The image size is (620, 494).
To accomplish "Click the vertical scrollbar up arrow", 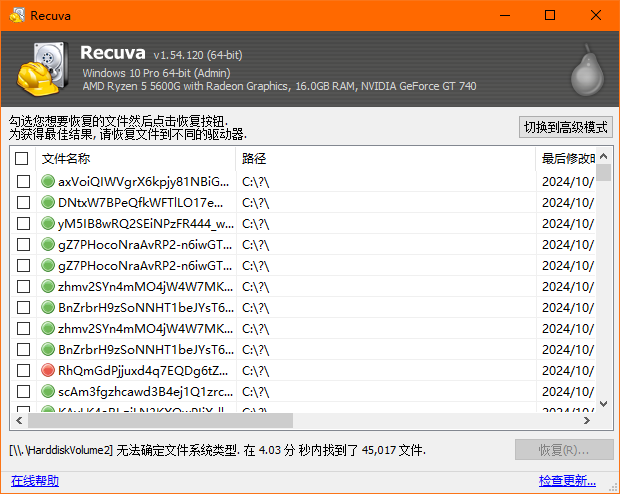I will tap(603, 156).
